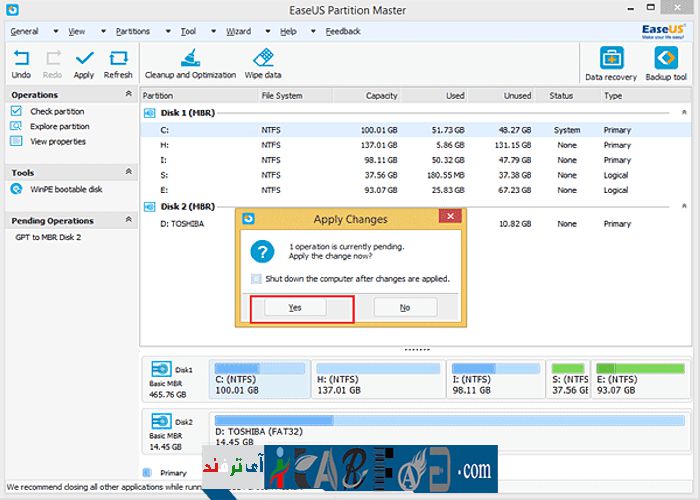700x500 pixels.
Task: Click No in Apply Changes dialog
Action: 405,308
